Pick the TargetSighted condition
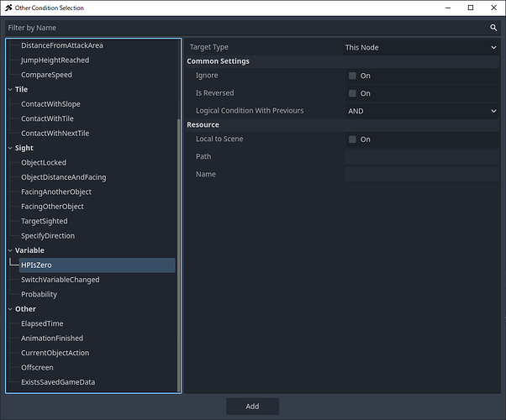The height and width of the screenshot is (420, 506). click(x=45, y=221)
